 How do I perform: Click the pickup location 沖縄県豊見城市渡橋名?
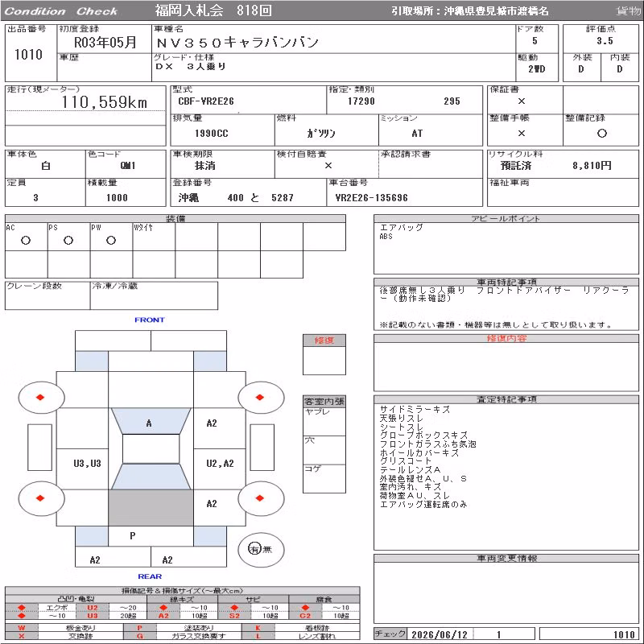coord(496,10)
